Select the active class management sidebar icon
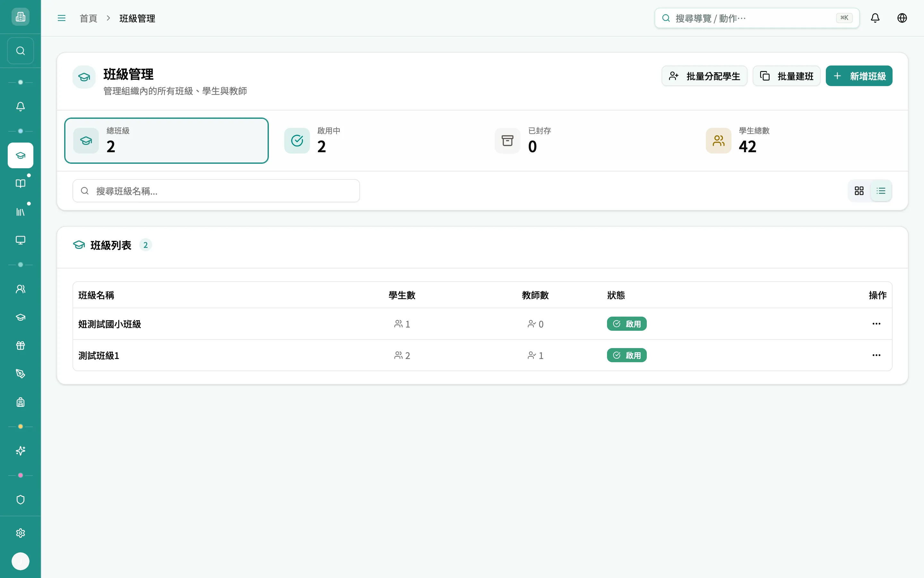 coord(20,156)
